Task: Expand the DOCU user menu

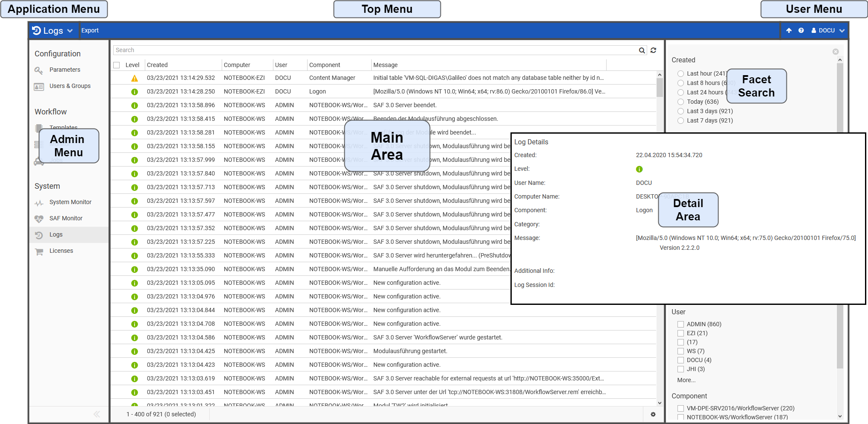Action: pyautogui.click(x=828, y=31)
